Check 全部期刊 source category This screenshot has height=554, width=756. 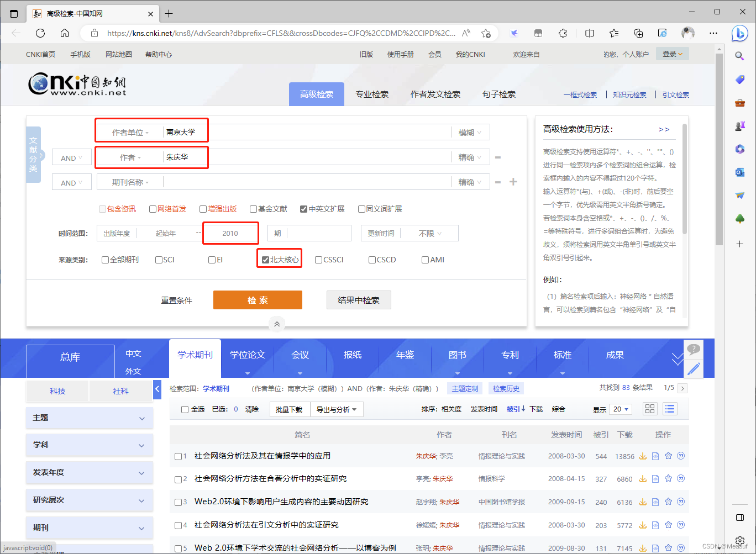(x=105, y=260)
